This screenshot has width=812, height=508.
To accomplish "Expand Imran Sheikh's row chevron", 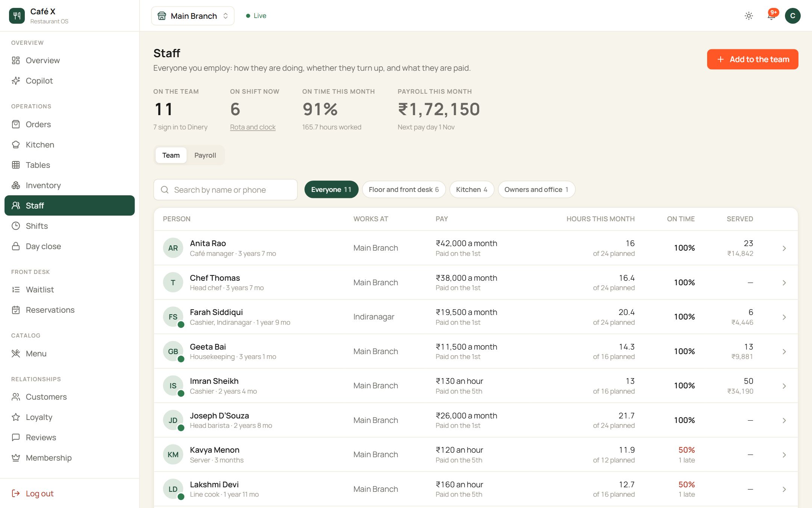I will click(784, 386).
